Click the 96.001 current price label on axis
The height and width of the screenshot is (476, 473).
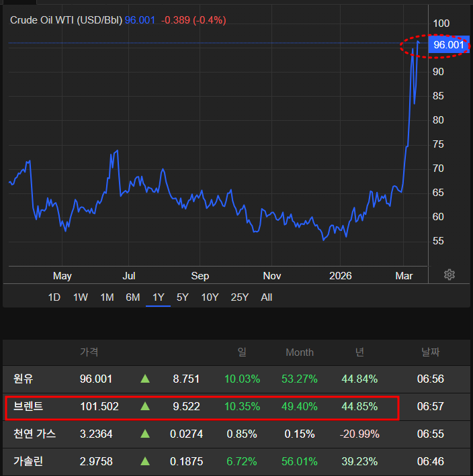[x=449, y=45]
